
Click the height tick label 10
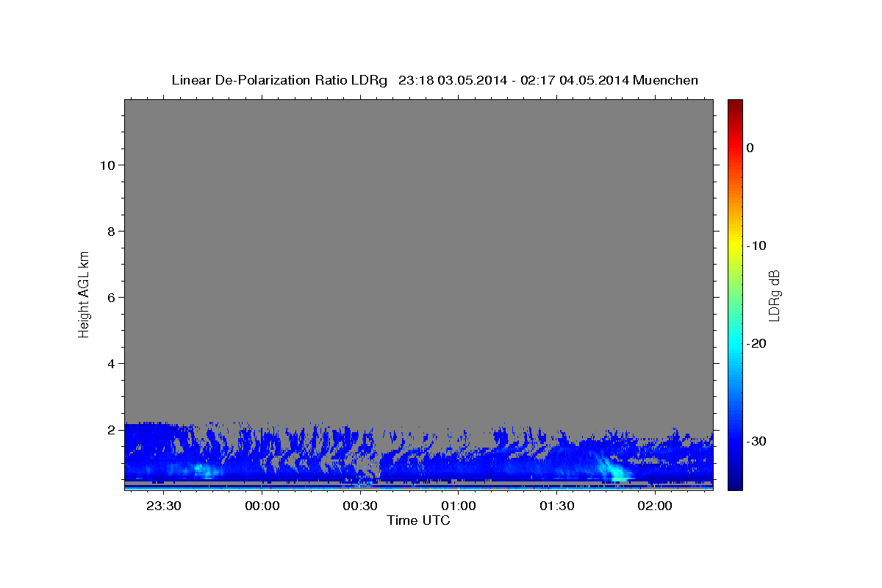(107, 165)
